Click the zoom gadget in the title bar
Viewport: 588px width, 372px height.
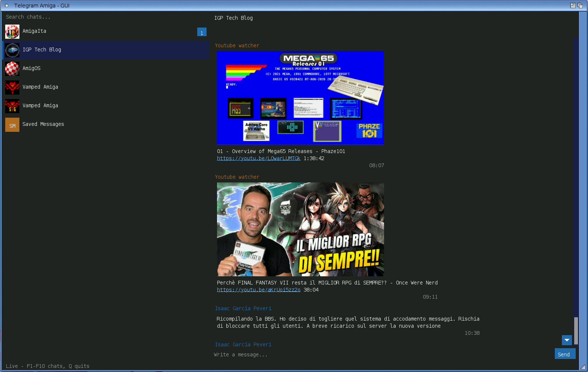coord(573,6)
